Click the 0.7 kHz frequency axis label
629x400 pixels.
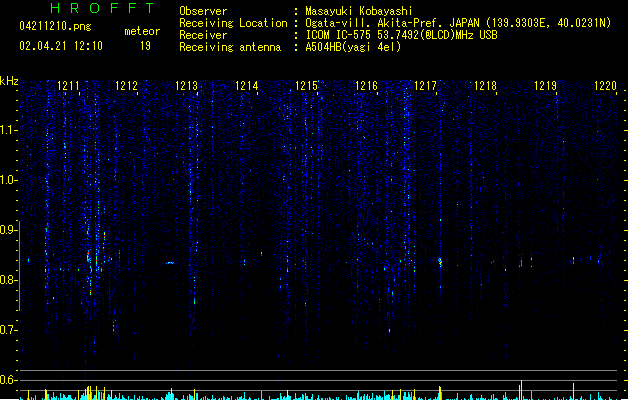point(8,330)
